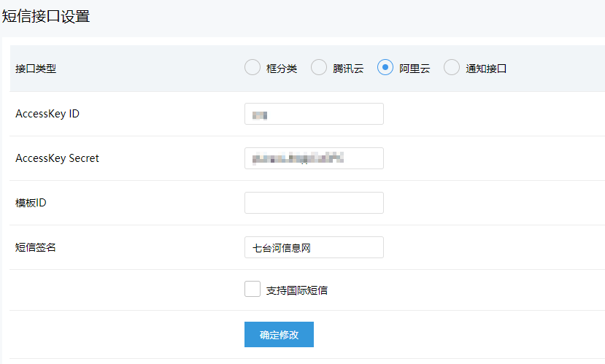Click the empty 模板ID text field
The image size is (605, 364).
click(314, 203)
